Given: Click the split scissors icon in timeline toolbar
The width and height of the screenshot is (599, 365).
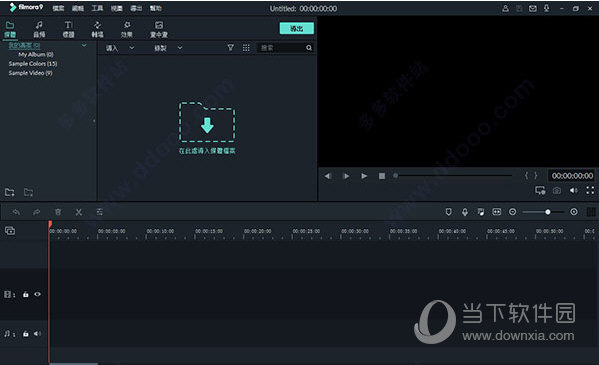Looking at the screenshot, I should tap(79, 212).
